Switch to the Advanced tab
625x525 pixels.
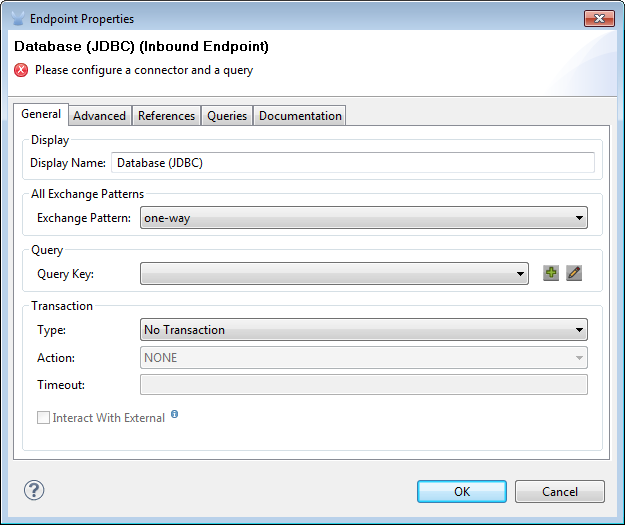(100, 116)
